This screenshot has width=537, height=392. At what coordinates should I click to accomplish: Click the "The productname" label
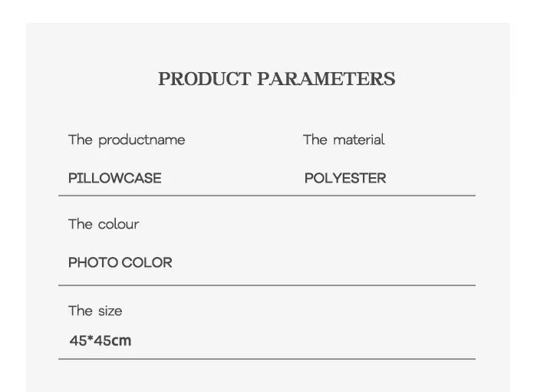click(x=127, y=140)
